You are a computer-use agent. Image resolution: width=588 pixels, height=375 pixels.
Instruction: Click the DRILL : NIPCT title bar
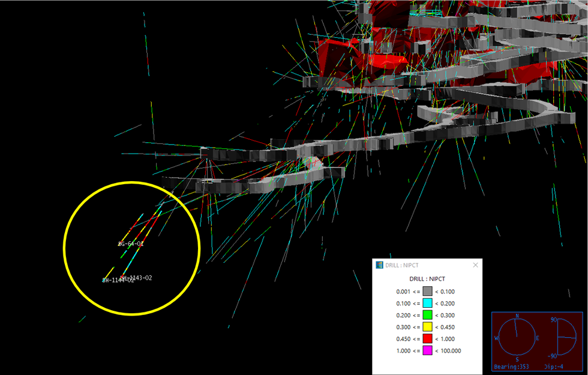tap(420, 265)
